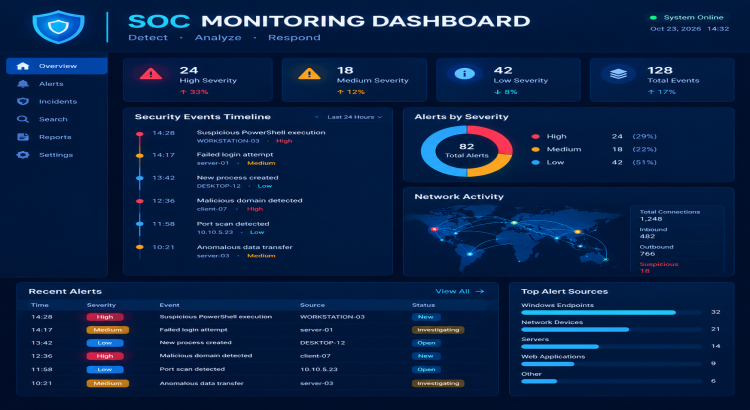The image size is (750, 410).
Task: Click the Open status for 10.10.5.23
Action: [x=426, y=369]
